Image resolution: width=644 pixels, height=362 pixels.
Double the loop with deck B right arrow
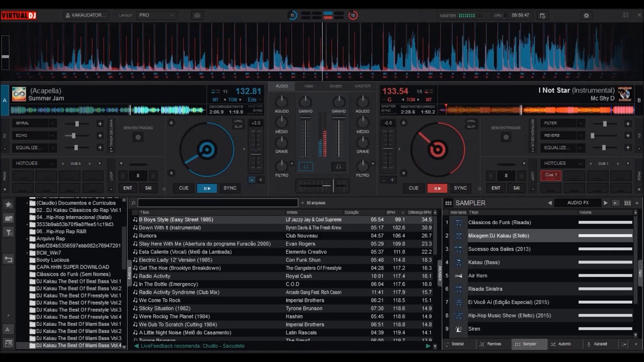[521, 175]
